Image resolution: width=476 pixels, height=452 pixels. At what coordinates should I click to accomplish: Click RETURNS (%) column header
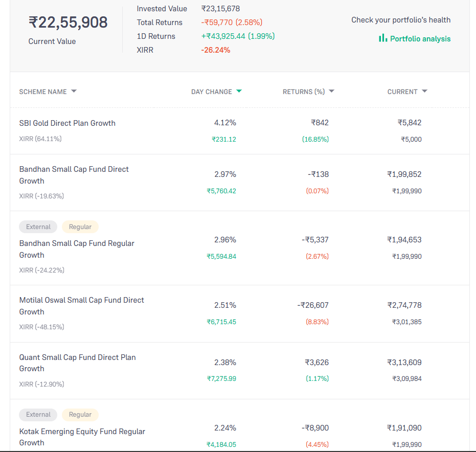coord(304,92)
